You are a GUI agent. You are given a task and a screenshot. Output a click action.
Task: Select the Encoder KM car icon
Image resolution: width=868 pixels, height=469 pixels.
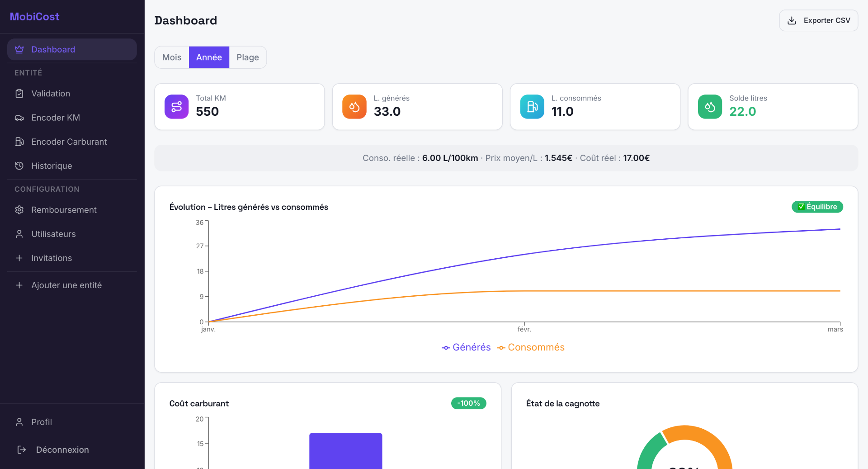(19, 117)
